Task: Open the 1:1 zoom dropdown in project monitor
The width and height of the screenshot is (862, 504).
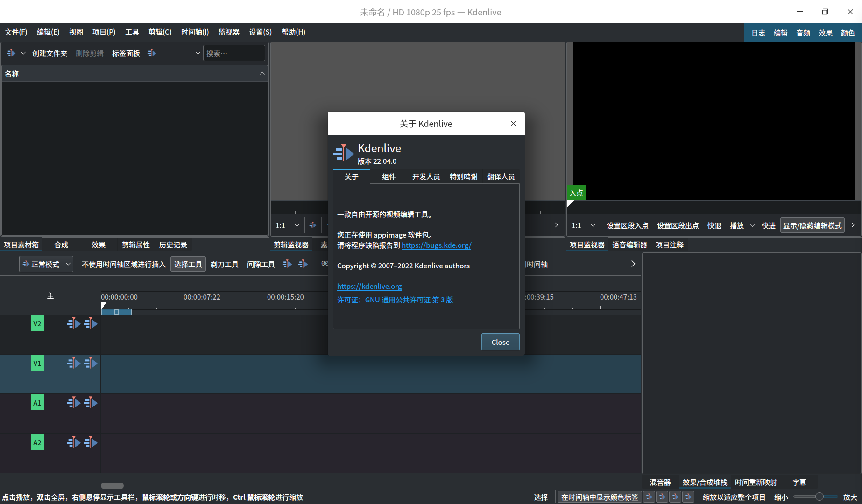Action: pos(583,225)
